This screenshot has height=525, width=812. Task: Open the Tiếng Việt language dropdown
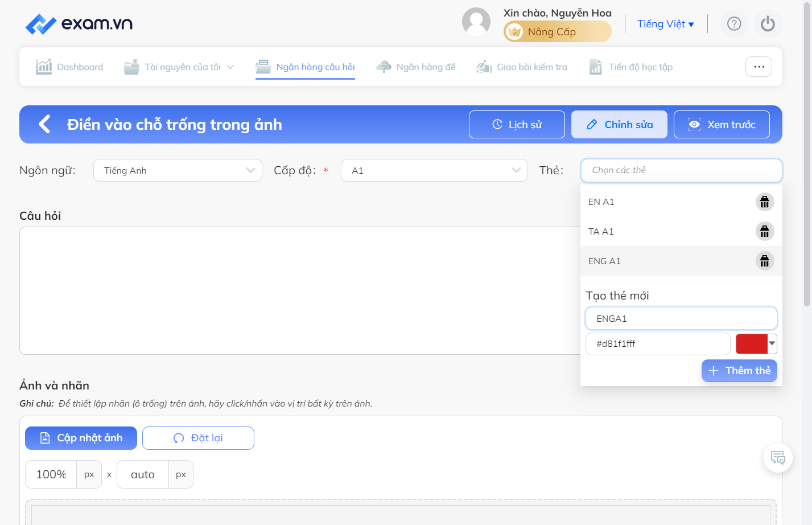pos(666,24)
